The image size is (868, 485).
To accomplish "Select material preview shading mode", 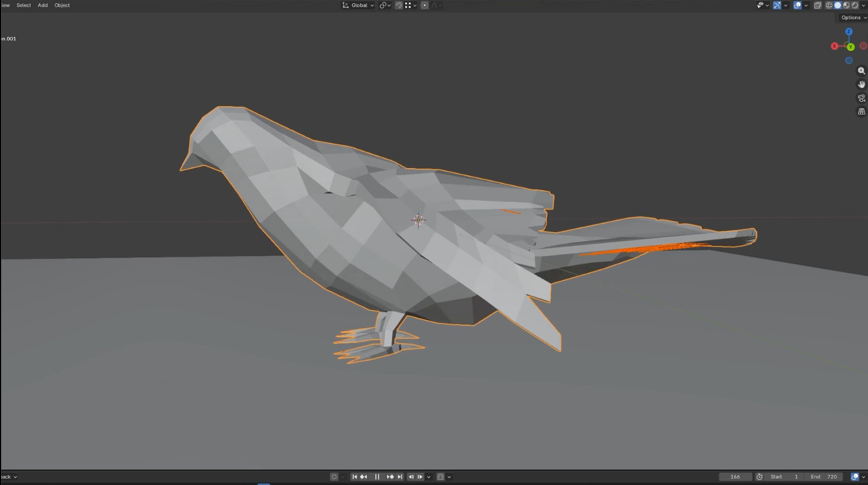I will tap(846, 6).
